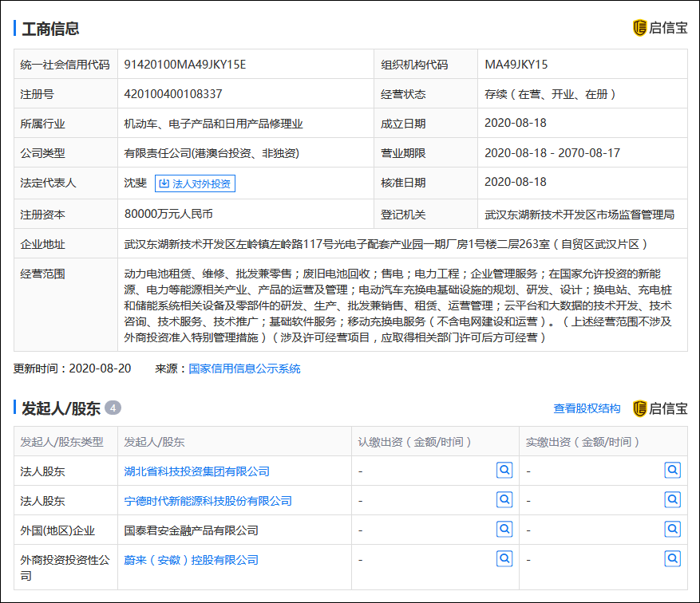Open 实缴出资 magnifier for 湖北省科技投资集团有限公司
This screenshot has height=603, width=700.
click(673, 470)
